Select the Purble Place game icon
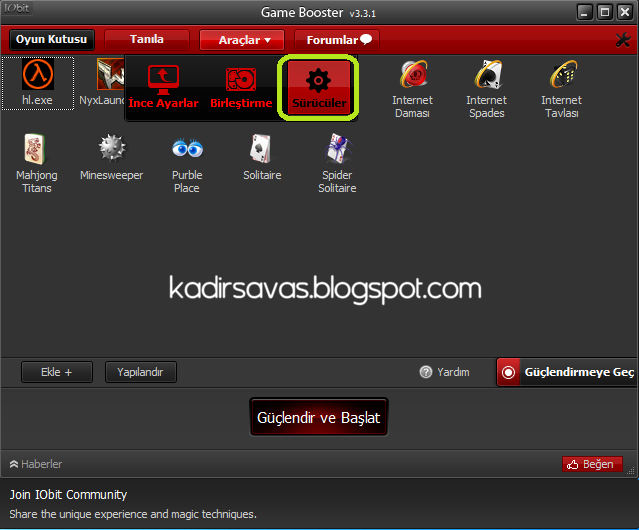Screen dimensions: 639x530 point(187,164)
